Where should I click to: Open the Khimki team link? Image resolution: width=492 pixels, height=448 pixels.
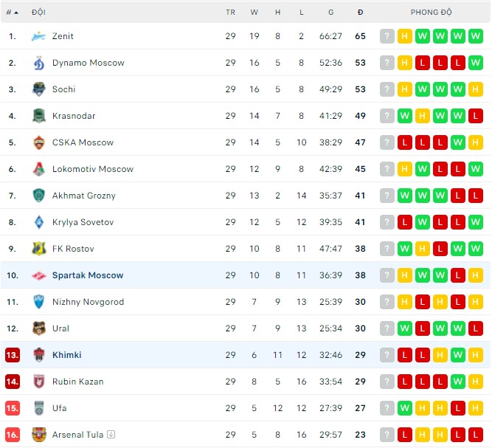[x=66, y=355]
